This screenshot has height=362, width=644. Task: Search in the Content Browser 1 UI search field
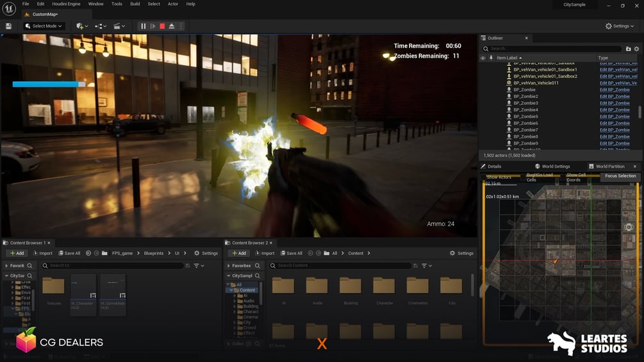click(x=112, y=265)
